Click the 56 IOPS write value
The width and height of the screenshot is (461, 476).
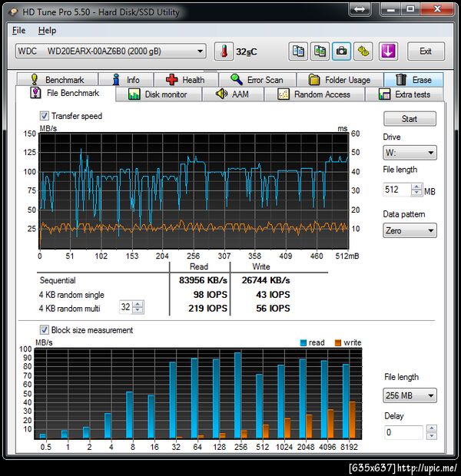pyautogui.click(x=273, y=308)
